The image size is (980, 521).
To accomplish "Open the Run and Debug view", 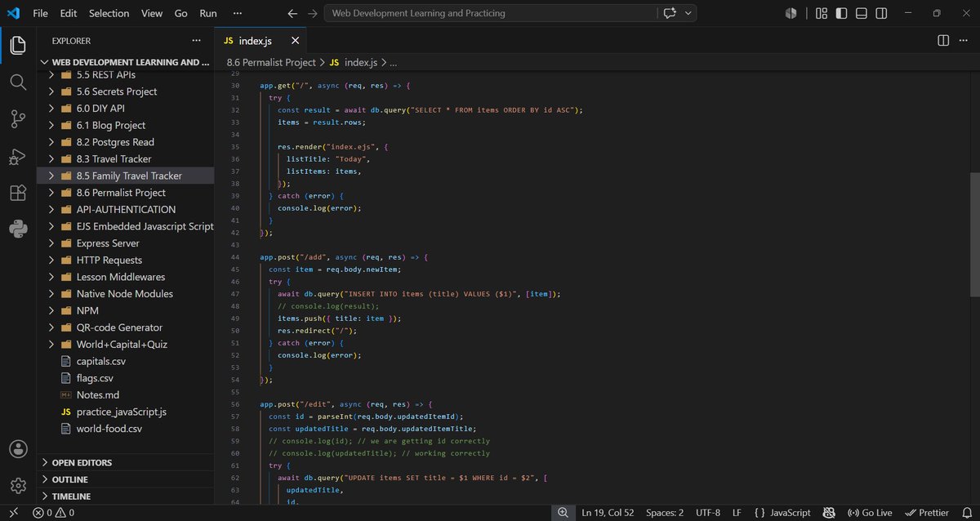I will coord(18,156).
